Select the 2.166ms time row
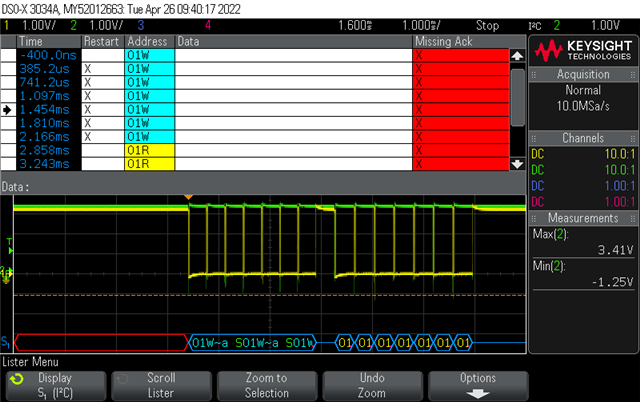The image size is (640, 402). (x=49, y=137)
